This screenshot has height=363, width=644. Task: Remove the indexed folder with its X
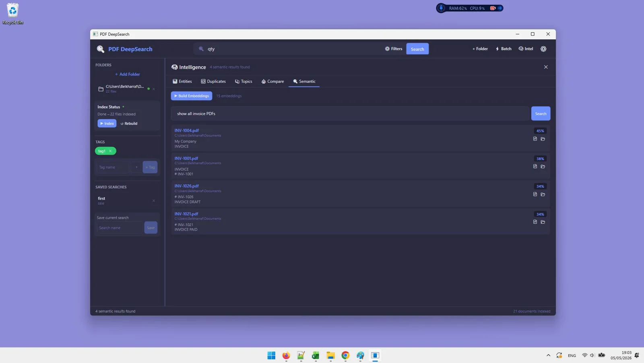pyautogui.click(x=154, y=89)
